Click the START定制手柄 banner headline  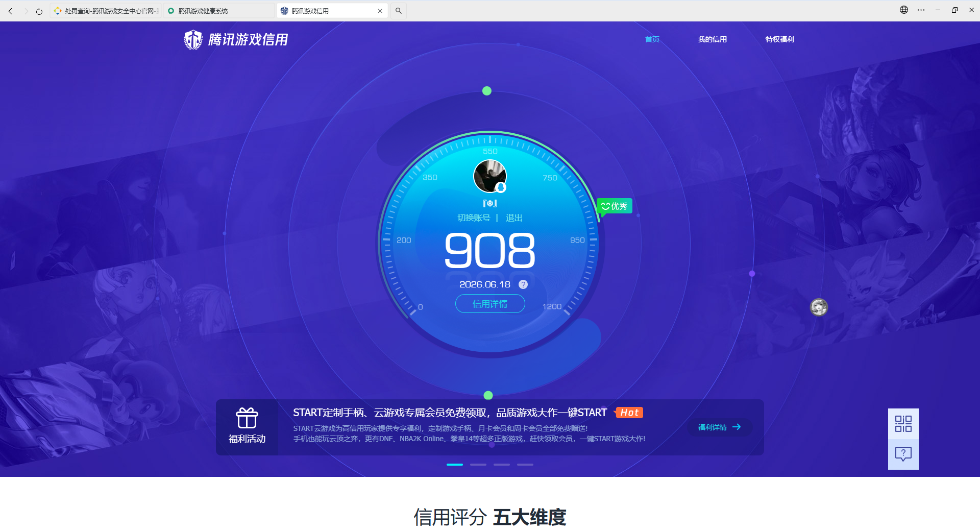pyautogui.click(x=450, y=413)
